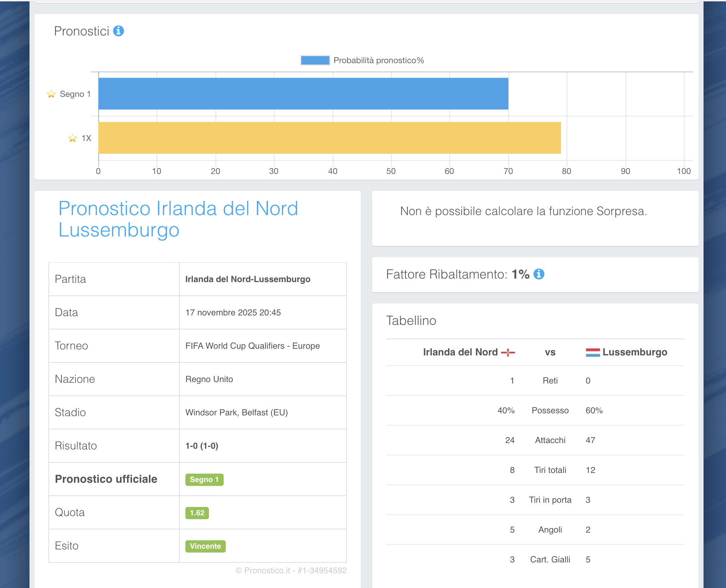Click the FIFA World Cup Qualifiers tournament text
Screen dimensions: 726x588
click(x=252, y=346)
